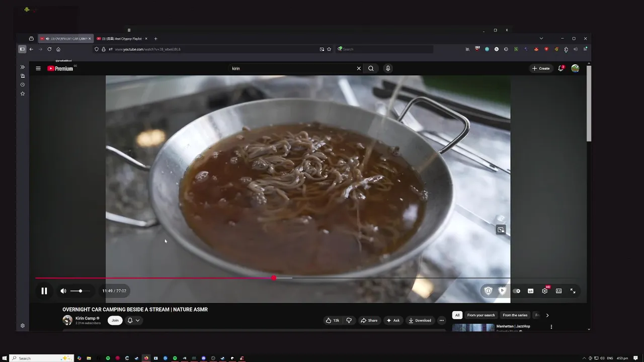This screenshot has height=362, width=644.
Task: Click the Ask button
Action: [x=393, y=320]
